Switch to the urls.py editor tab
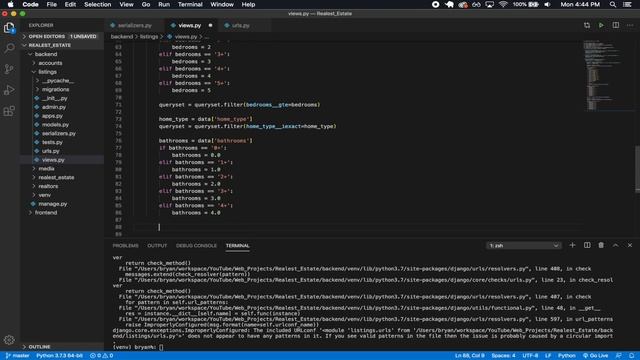 240,25
